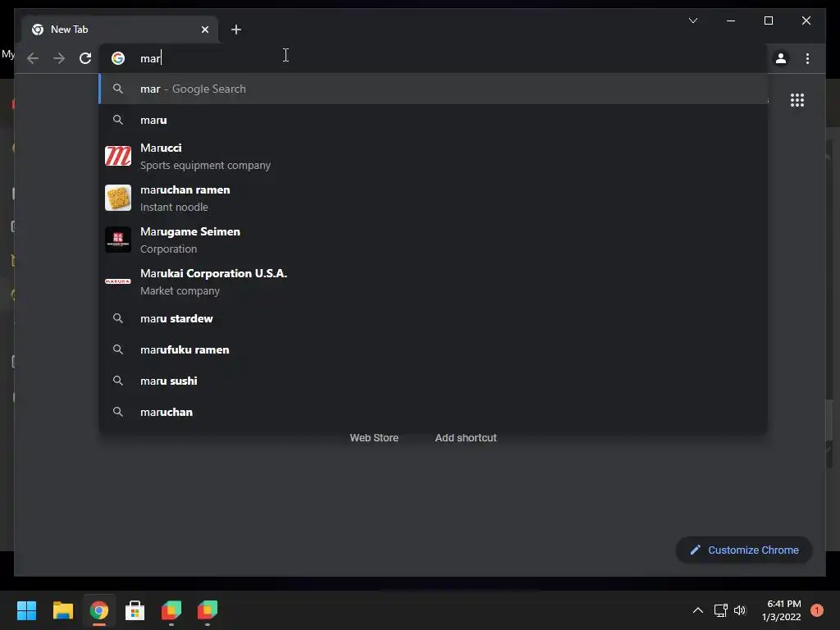Choose Marugame Seimen Corporation suggestion
This screenshot has height=630, width=840.
coord(433,240)
